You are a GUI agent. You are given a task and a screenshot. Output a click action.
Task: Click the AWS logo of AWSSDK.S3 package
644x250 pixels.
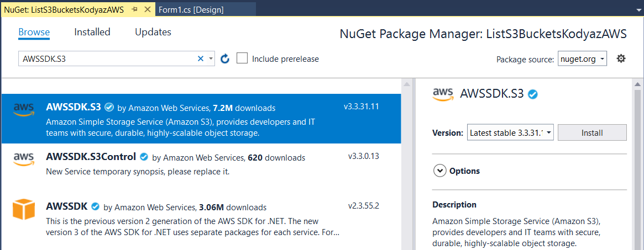pos(24,109)
